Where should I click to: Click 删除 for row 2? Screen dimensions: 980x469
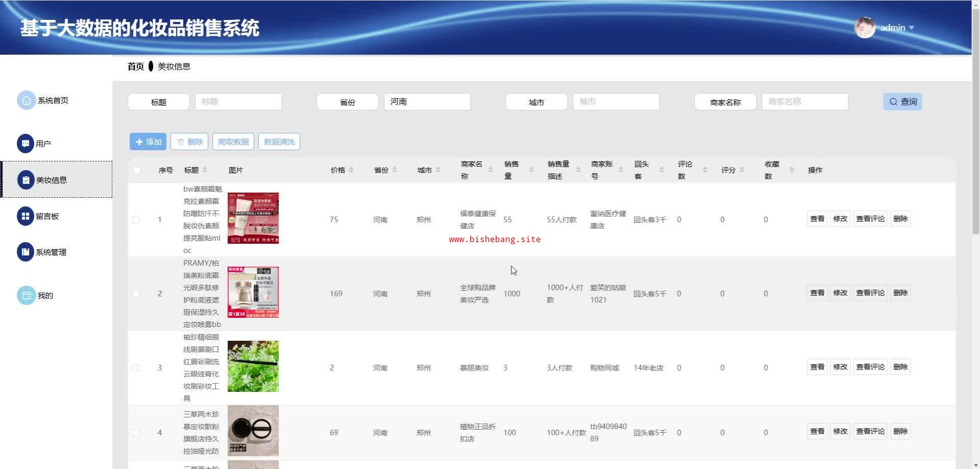900,293
